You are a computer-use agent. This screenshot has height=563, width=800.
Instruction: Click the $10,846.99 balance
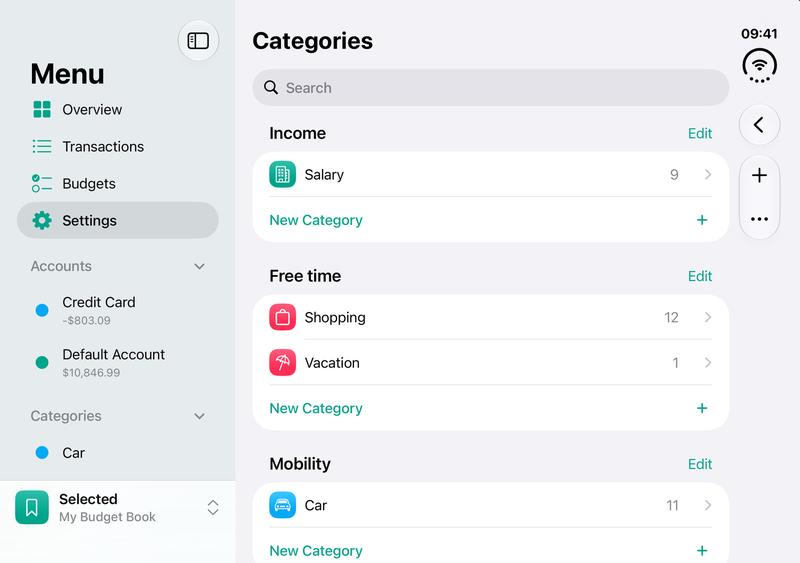coord(91,373)
